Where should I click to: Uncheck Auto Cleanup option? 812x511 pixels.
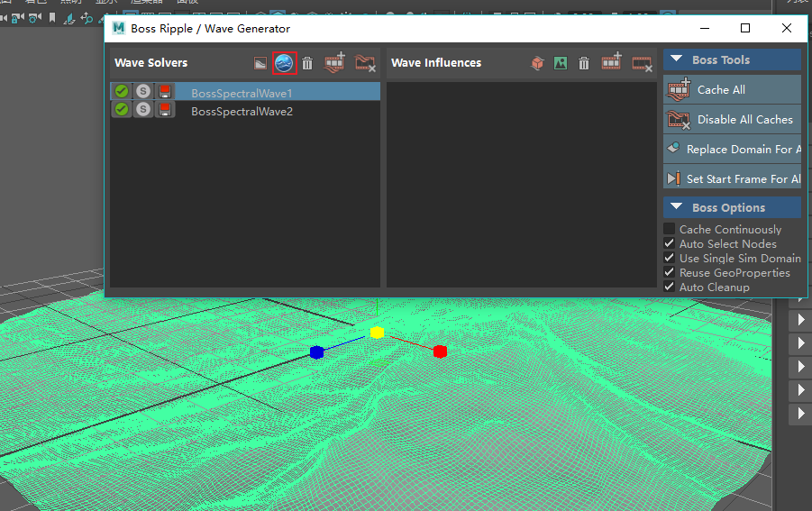click(669, 287)
